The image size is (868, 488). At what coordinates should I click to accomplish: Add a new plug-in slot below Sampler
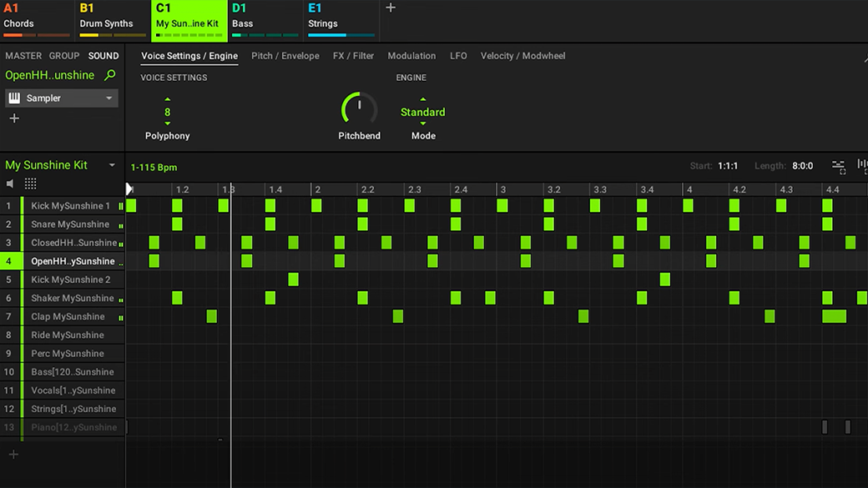pyautogui.click(x=14, y=118)
